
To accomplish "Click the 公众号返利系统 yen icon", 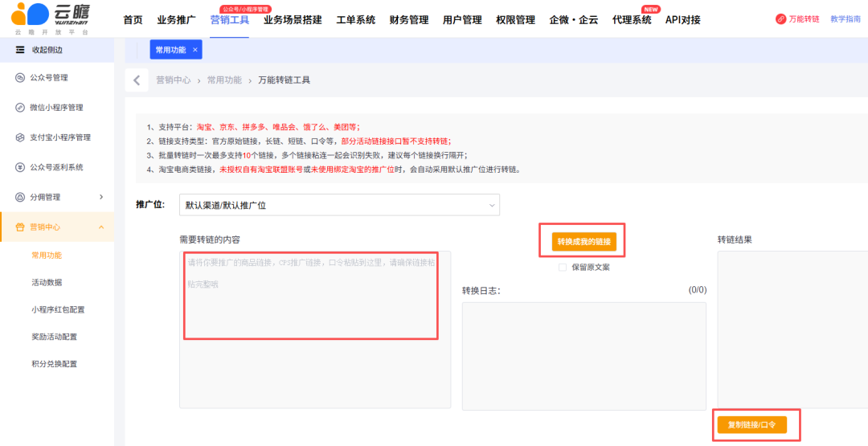I will point(20,167).
